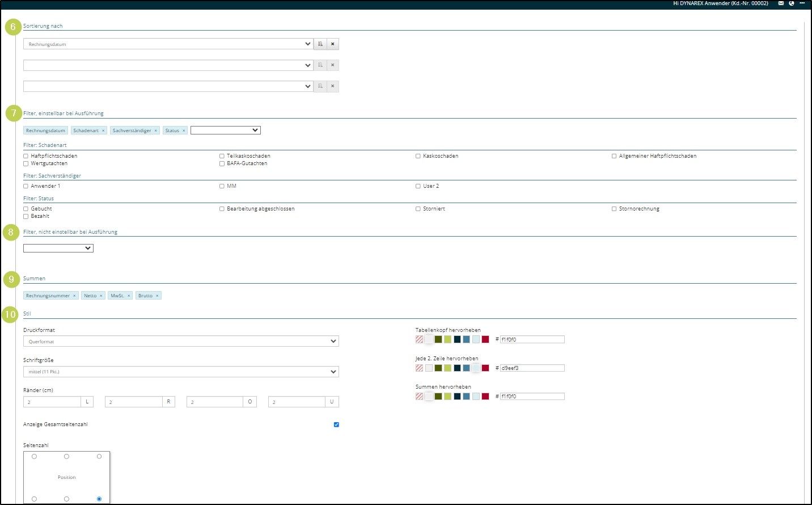Click the Rechnungsnummer tag under Summen
The image size is (812, 505).
point(48,296)
